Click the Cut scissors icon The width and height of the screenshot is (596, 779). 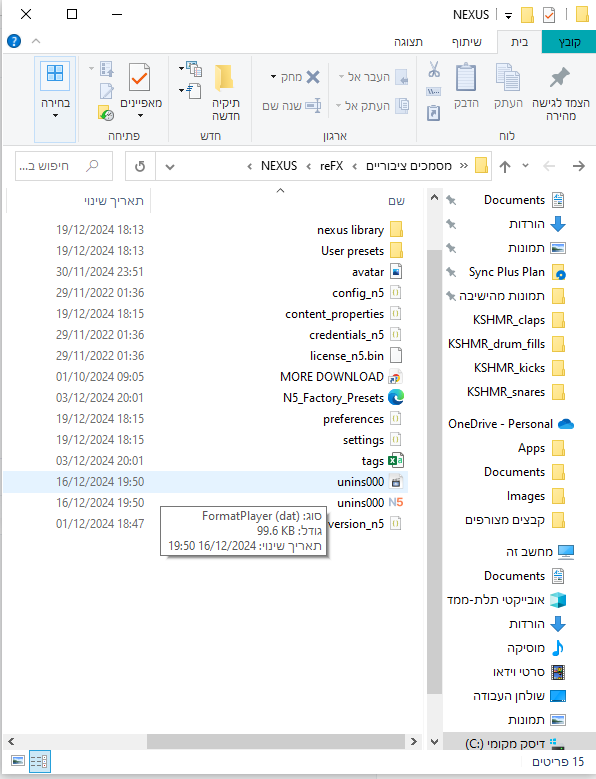(x=434, y=70)
